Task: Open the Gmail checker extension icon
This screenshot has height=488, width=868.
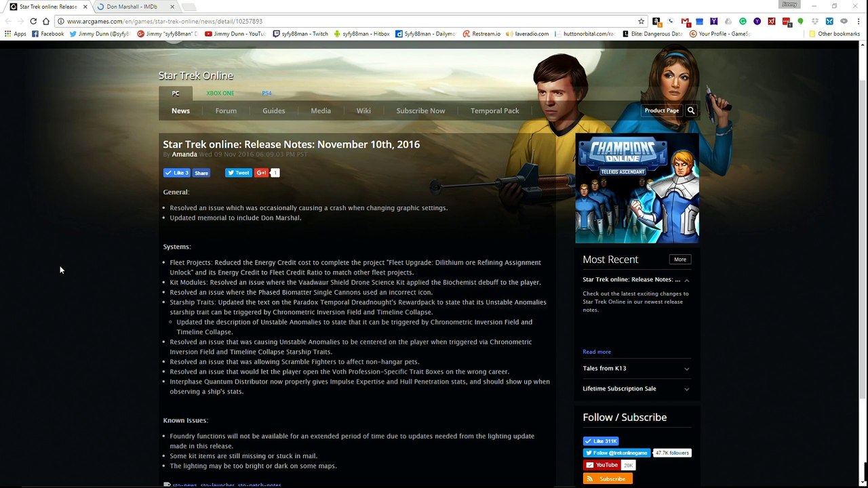Action: 685,21
